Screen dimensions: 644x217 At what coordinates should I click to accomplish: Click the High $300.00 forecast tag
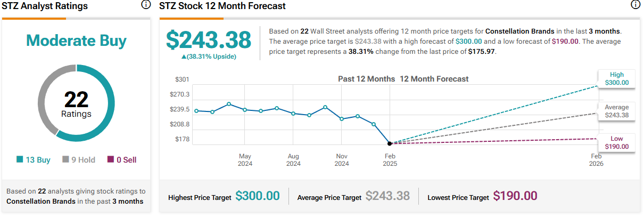[x=616, y=78]
